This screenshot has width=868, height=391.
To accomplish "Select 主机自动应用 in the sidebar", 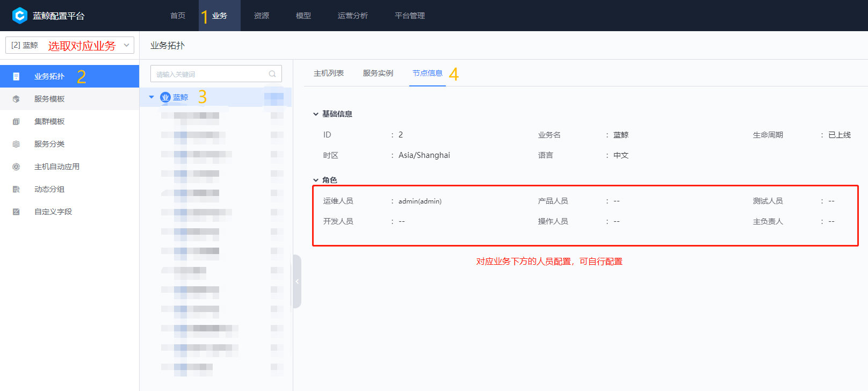I will click(x=70, y=166).
